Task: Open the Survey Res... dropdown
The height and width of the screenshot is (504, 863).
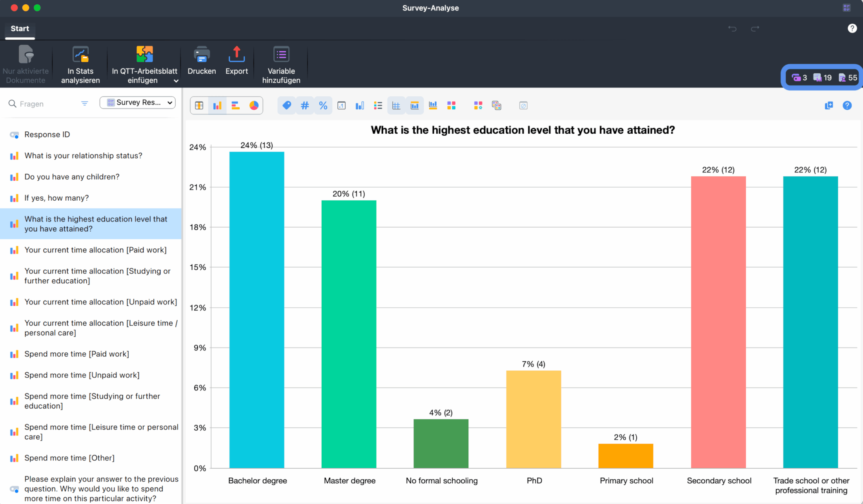Action: pos(138,103)
